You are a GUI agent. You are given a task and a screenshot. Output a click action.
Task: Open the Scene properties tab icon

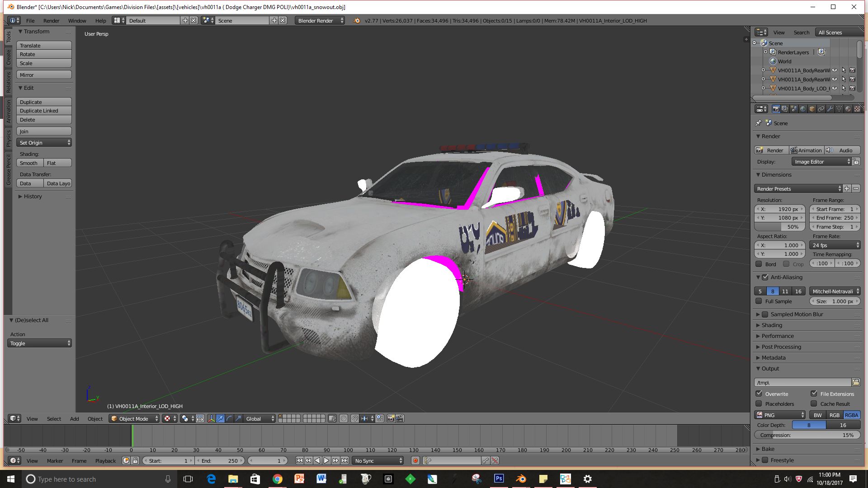click(x=794, y=109)
